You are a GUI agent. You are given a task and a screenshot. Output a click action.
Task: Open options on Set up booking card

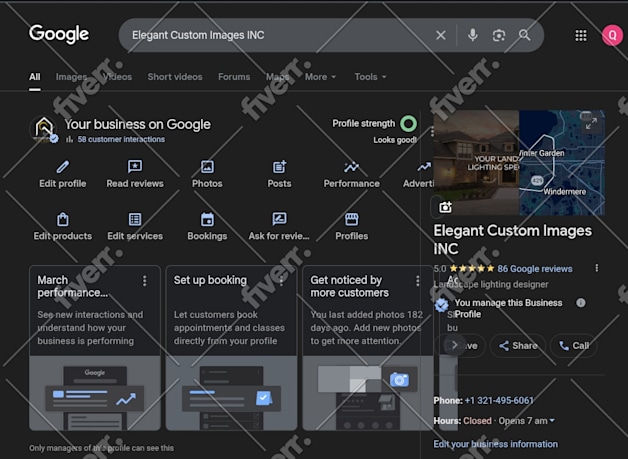click(281, 281)
